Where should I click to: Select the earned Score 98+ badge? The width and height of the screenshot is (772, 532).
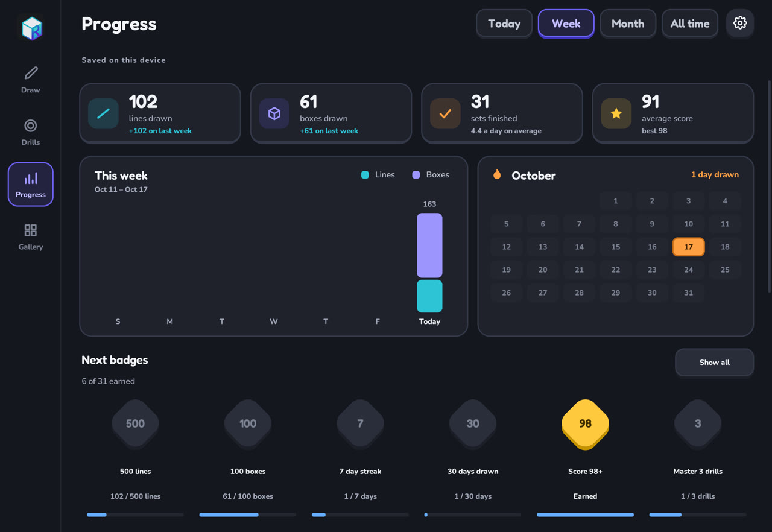click(585, 424)
